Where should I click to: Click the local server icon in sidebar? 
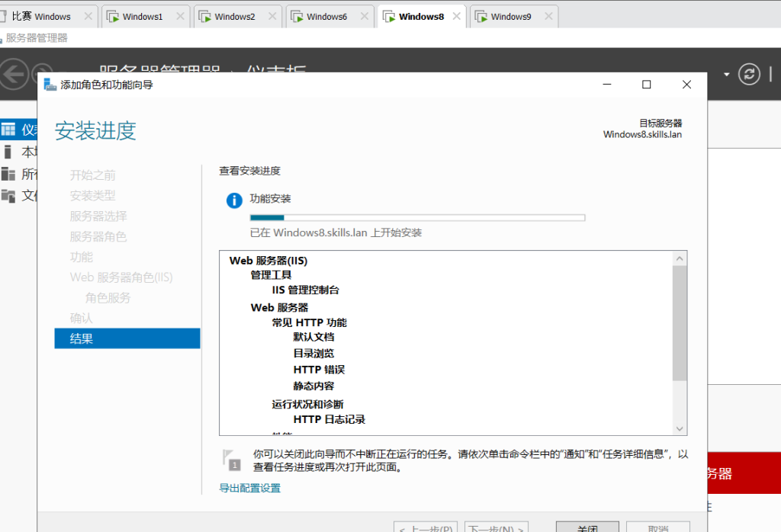click(8, 152)
